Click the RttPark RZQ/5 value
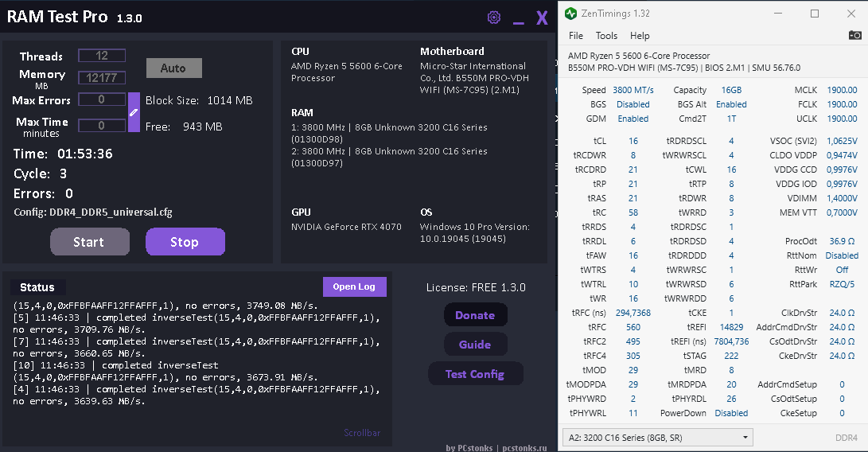Screen dimensions: 868x452 pyautogui.click(x=842, y=284)
